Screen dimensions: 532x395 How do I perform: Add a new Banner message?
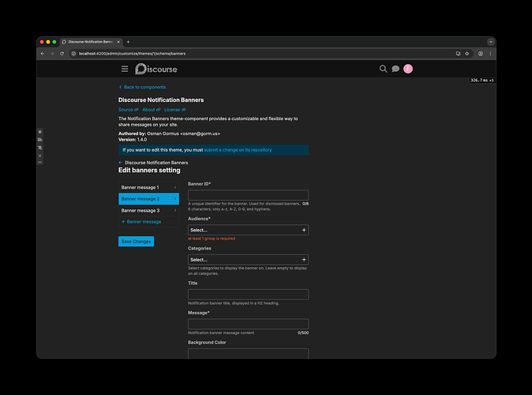(141, 222)
